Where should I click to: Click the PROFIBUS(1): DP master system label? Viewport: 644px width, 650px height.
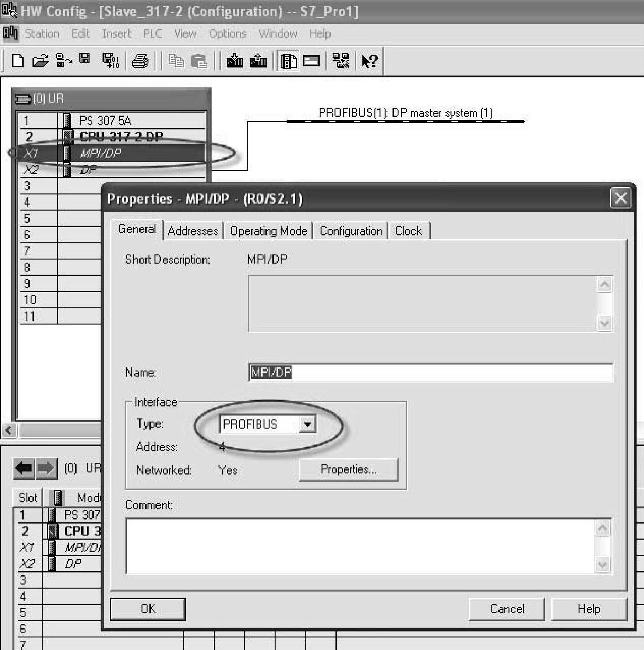[406, 113]
